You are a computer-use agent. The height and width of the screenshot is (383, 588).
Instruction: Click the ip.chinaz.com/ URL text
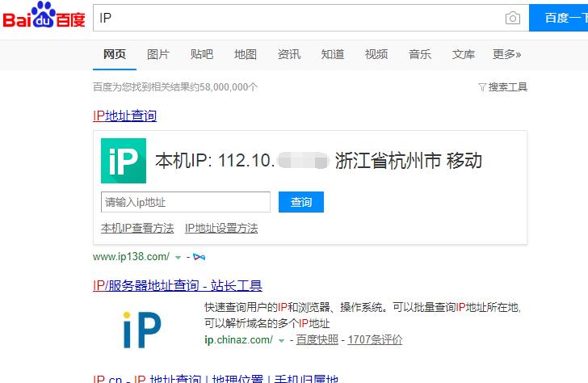point(238,340)
